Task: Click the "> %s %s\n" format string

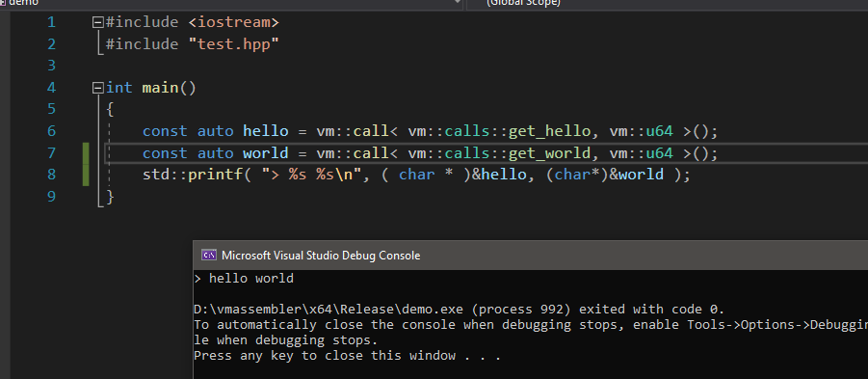Action: pyautogui.click(x=312, y=175)
